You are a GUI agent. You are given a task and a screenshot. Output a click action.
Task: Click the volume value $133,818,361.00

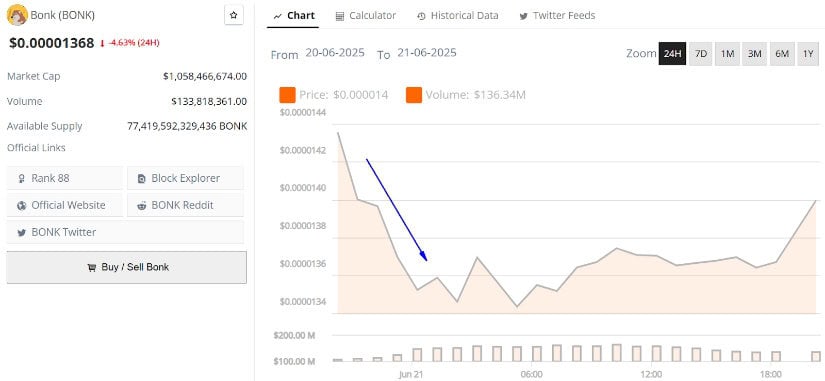pyautogui.click(x=209, y=101)
